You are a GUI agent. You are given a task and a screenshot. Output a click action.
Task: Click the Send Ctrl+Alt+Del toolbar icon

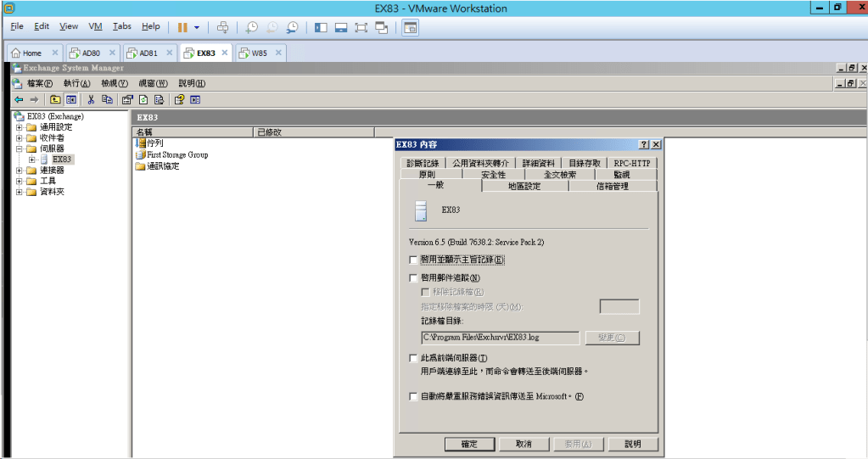click(222, 27)
